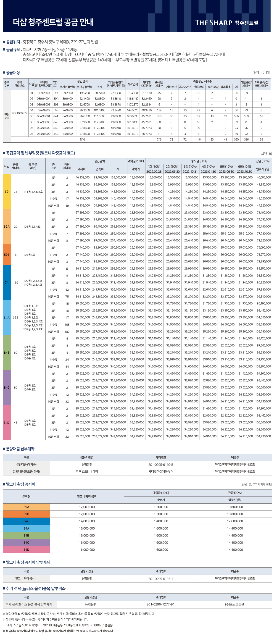Select account number '301-0295-6110-51'
This screenshot has width=274, height=644.
click(x=161, y=465)
